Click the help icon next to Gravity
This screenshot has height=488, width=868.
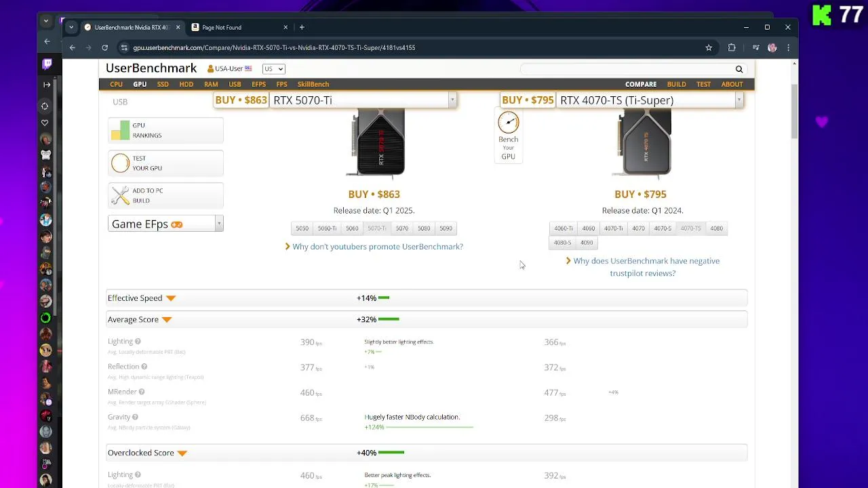pyautogui.click(x=135, y=417)
